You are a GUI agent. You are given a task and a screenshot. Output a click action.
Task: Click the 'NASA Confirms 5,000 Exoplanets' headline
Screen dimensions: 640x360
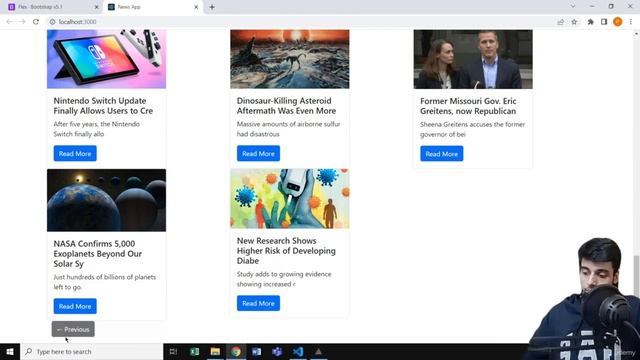pos(98,253)
